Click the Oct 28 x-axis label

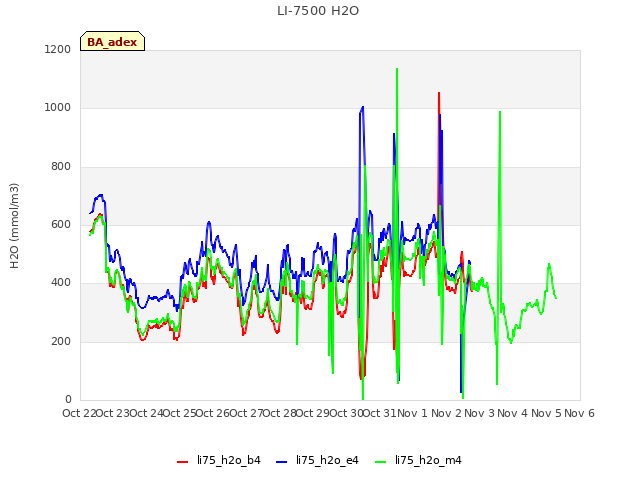[280, 413]
